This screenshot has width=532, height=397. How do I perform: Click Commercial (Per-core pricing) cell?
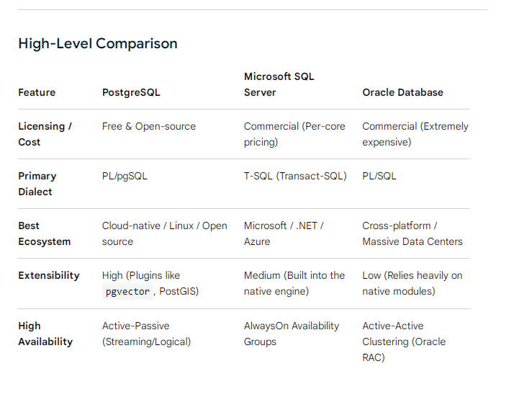click(294, 134)
